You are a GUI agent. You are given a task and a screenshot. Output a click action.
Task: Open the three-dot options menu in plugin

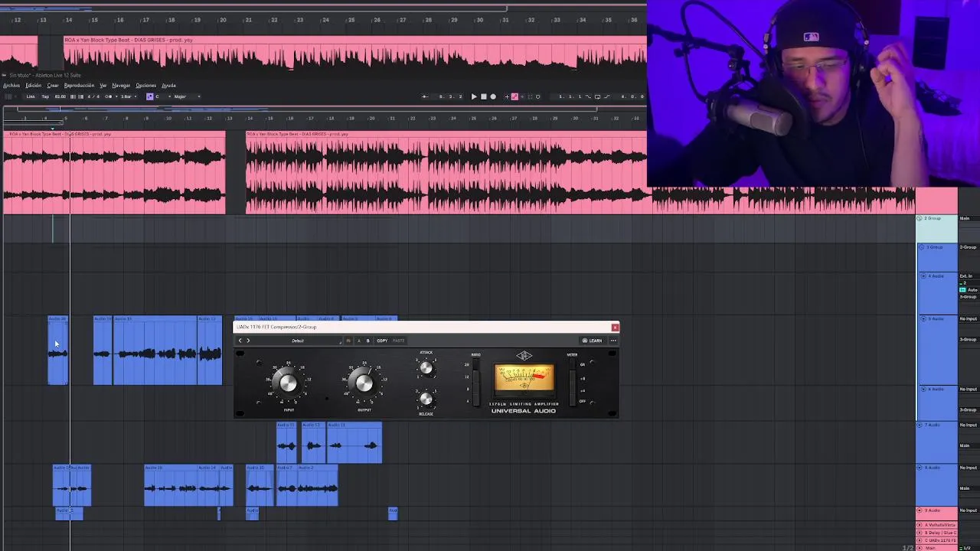pos(612,341)
